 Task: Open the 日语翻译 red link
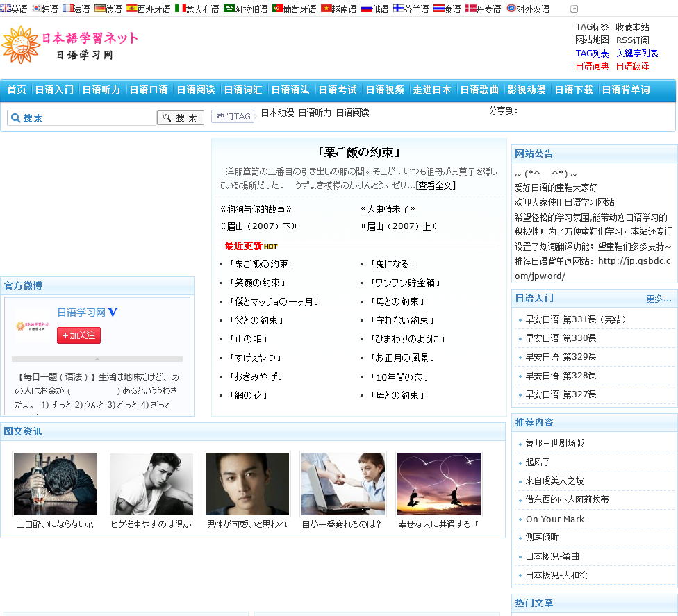(632, 66)
